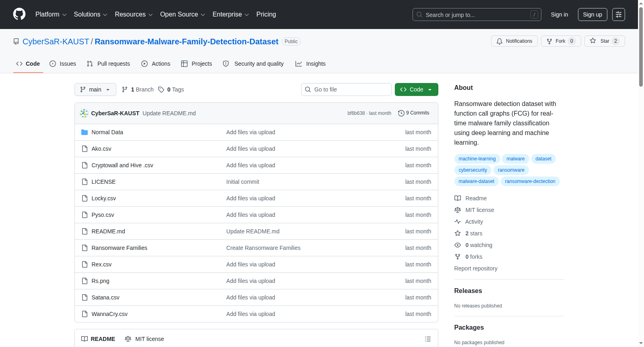644x347 pixels.
Task: Open the README outline list icon
Action: coord(428,339)
